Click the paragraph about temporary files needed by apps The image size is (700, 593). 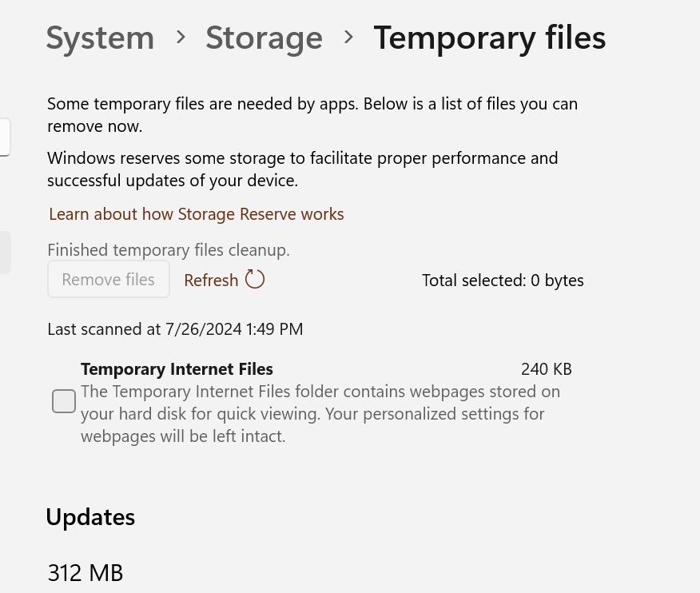(312, 115)
